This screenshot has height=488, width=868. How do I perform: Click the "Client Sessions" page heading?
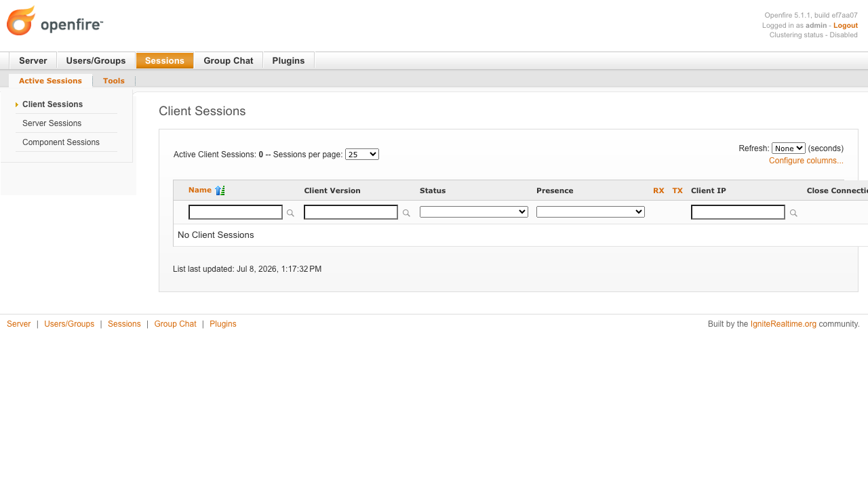point(202,111)
